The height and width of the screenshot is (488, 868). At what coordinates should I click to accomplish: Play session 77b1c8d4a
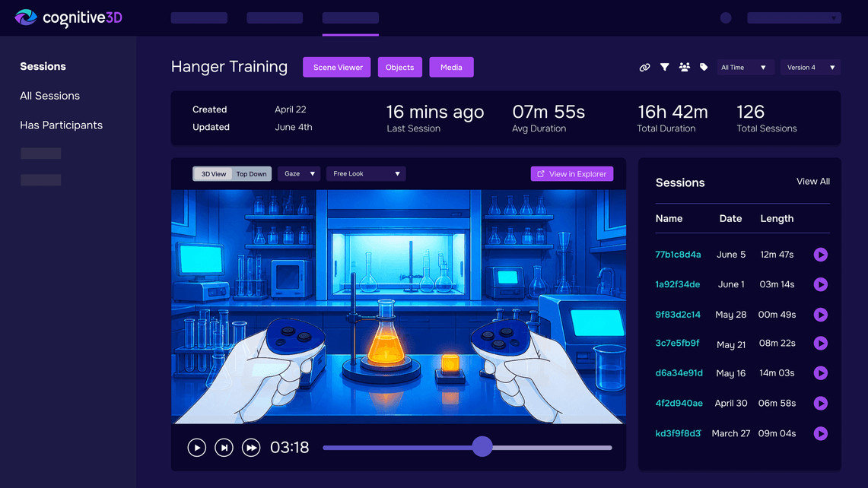[x=820, y=255]
